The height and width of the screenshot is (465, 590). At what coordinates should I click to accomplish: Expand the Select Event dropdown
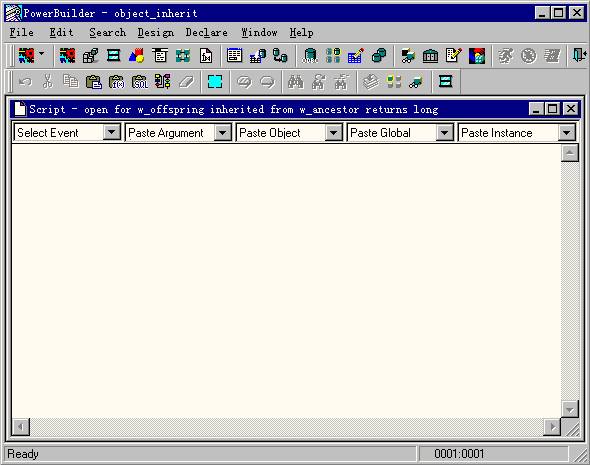pyautogui.click(x=111, y=132)
